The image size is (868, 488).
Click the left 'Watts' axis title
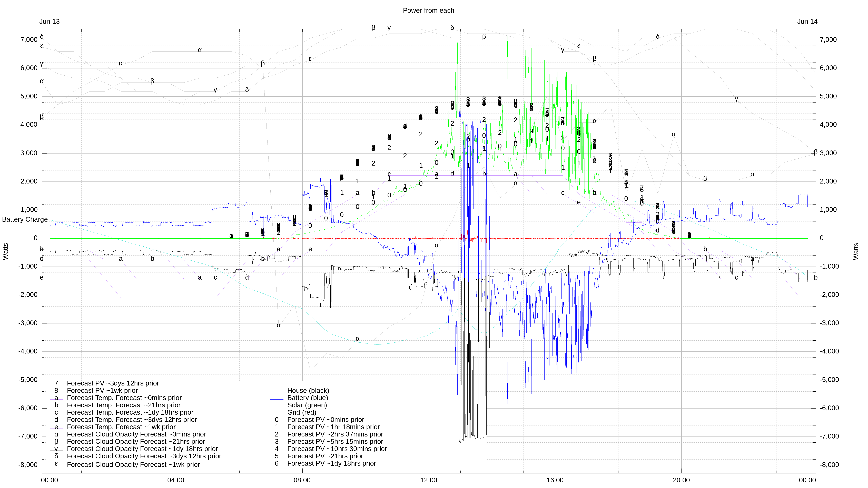click(x=5, y=252)
